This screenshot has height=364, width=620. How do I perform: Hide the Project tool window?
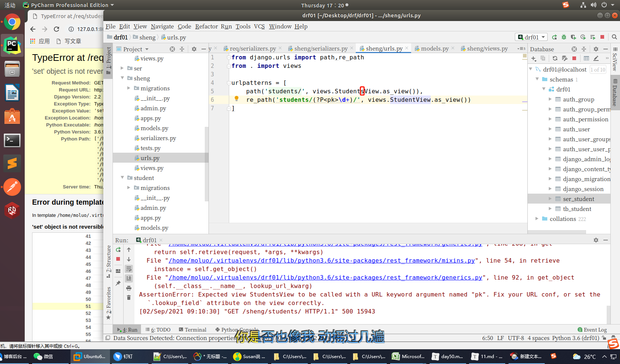(203, 49)
